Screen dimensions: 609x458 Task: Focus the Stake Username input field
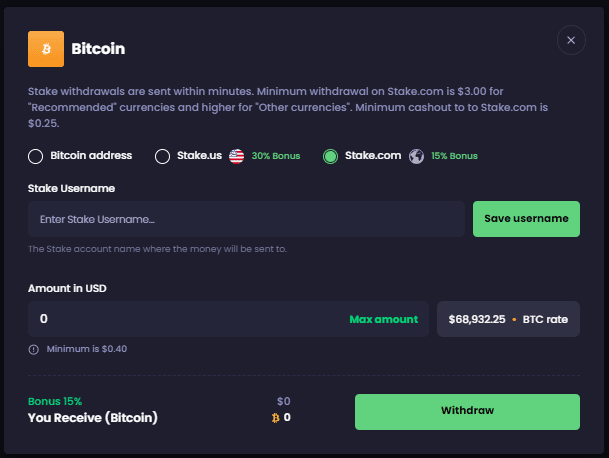tap(246, 219)
